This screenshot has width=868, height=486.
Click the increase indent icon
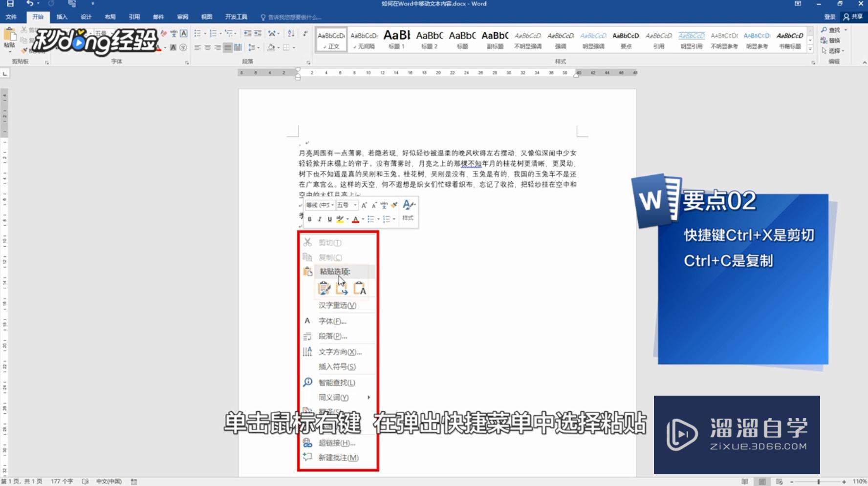click(258, 33)
